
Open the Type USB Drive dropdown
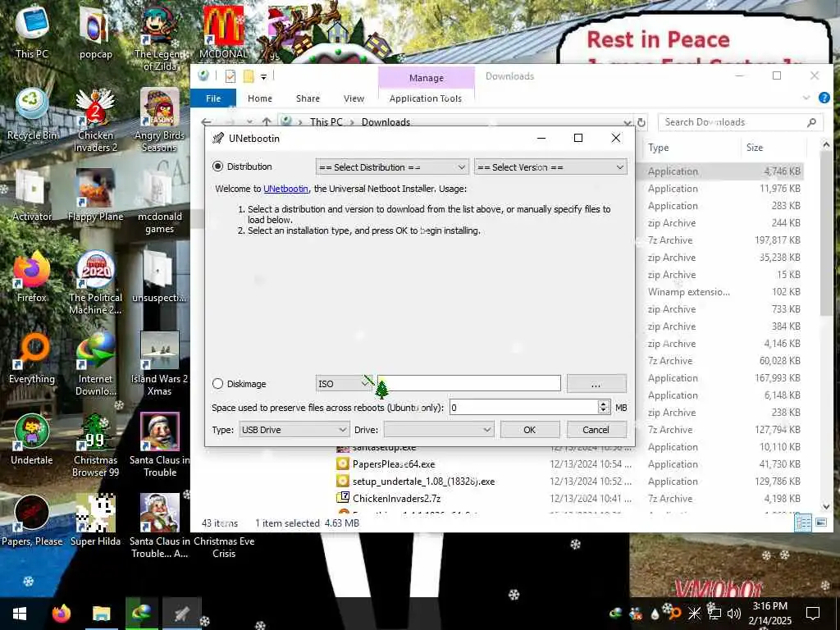click(294, 430)
